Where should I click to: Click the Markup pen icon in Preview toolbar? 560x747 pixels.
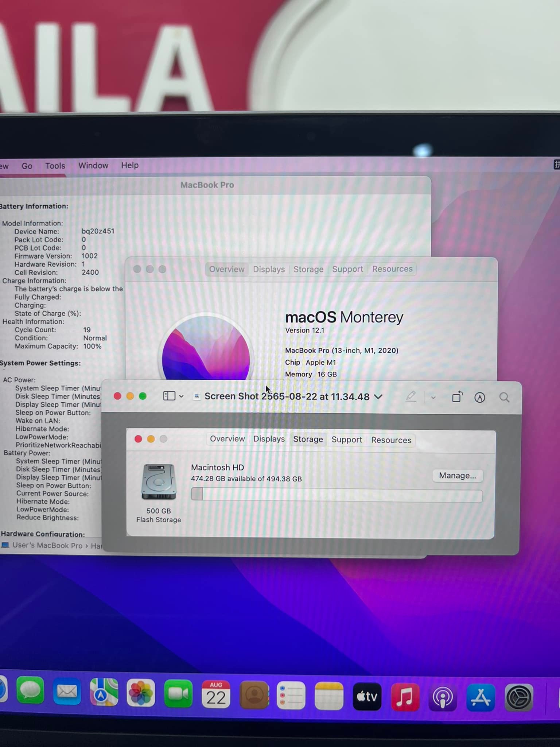tap(411, 396)
